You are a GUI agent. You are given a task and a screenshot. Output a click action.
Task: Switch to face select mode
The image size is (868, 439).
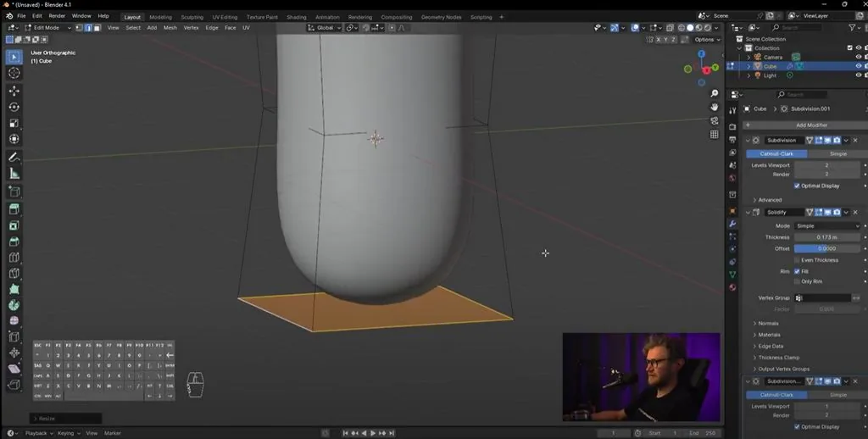pyautogui.click(x=97, y=28)
